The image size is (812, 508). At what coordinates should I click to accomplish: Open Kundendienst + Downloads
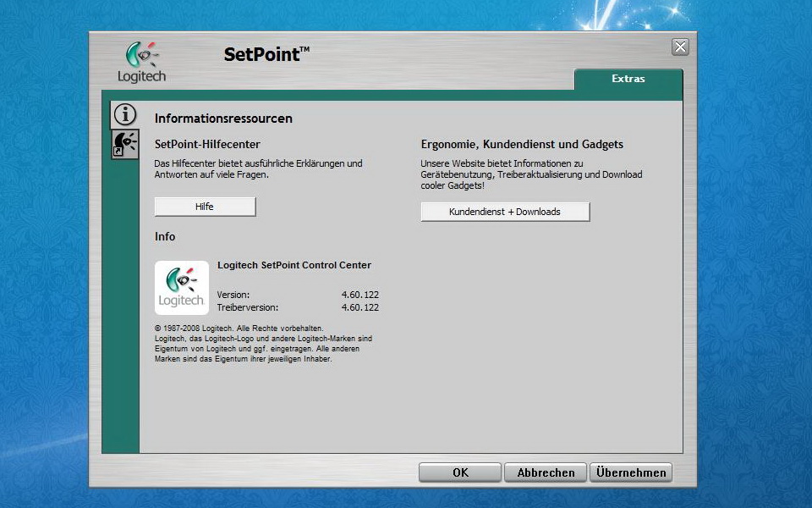[x=505, y=212]
